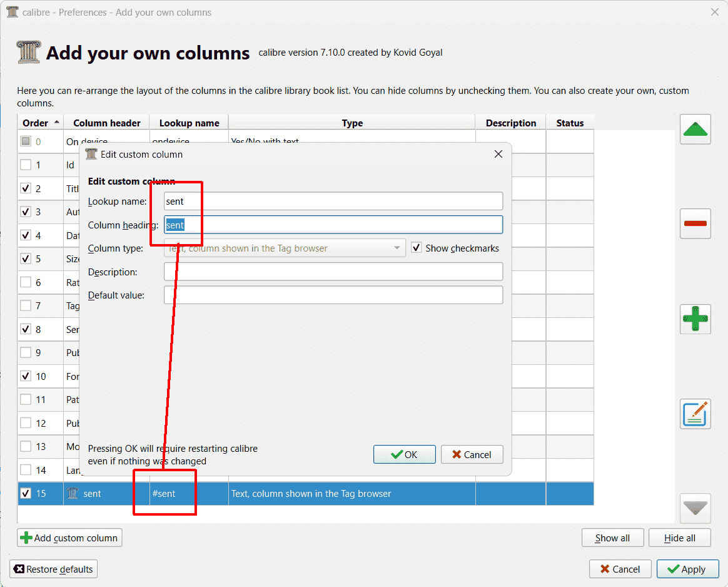Click the green plus add column icon

695,319
